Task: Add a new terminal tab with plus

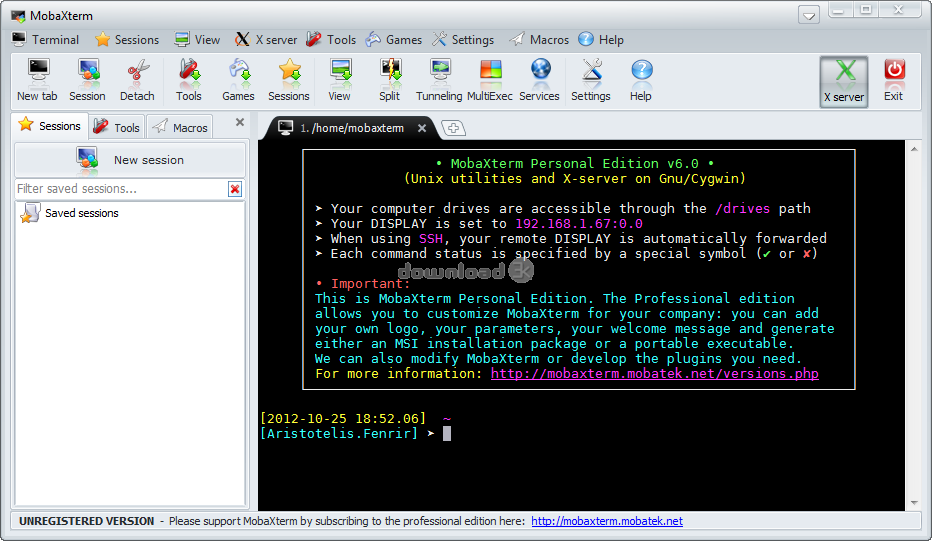Action: pos(454,128)
